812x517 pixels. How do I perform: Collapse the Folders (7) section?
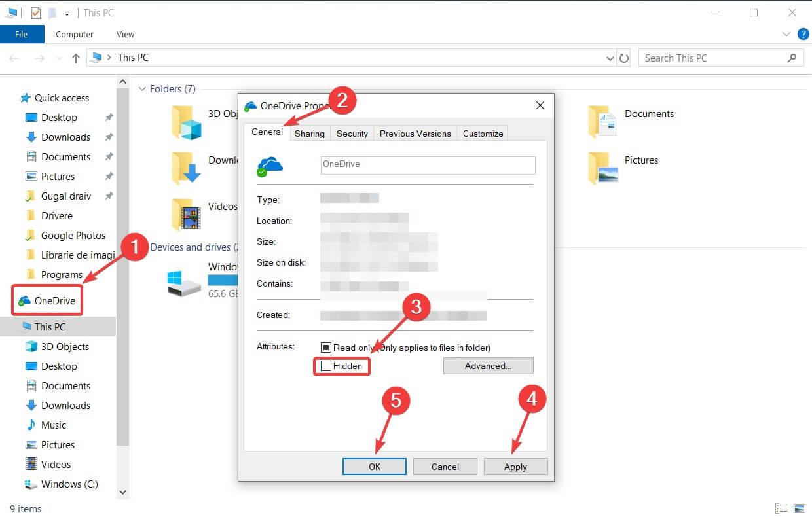click(143, 88)
